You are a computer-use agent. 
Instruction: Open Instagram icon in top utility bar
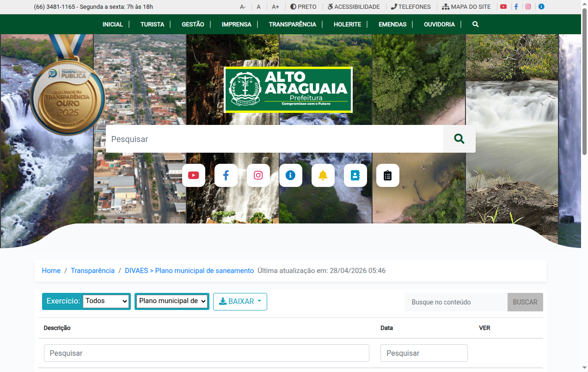(528, 7)
